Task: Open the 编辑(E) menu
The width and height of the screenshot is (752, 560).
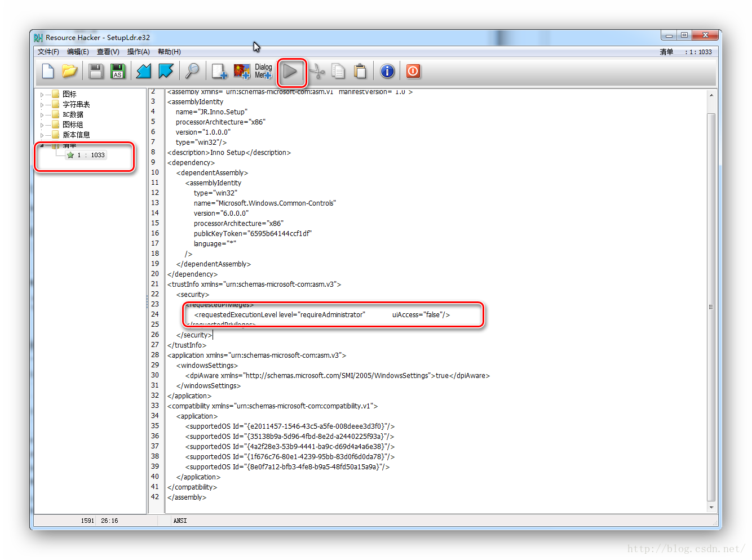Action: pyautogui.click(x=78, y=52)
